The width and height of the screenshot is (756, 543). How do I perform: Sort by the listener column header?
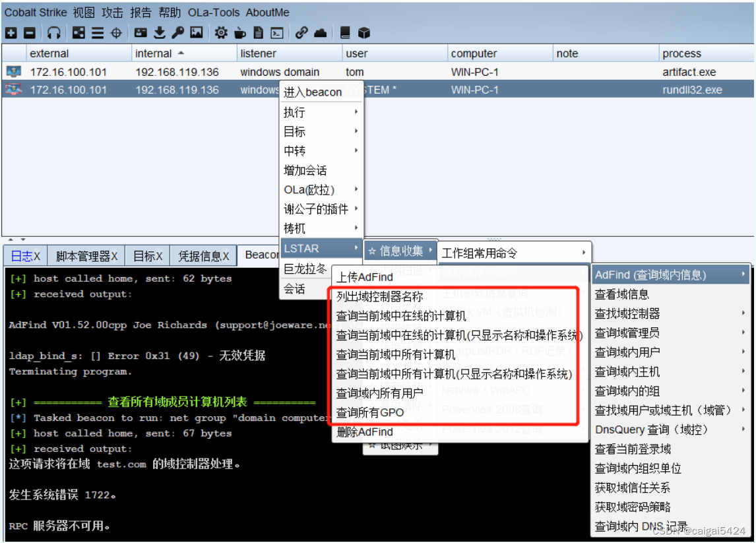pos(289,53)
